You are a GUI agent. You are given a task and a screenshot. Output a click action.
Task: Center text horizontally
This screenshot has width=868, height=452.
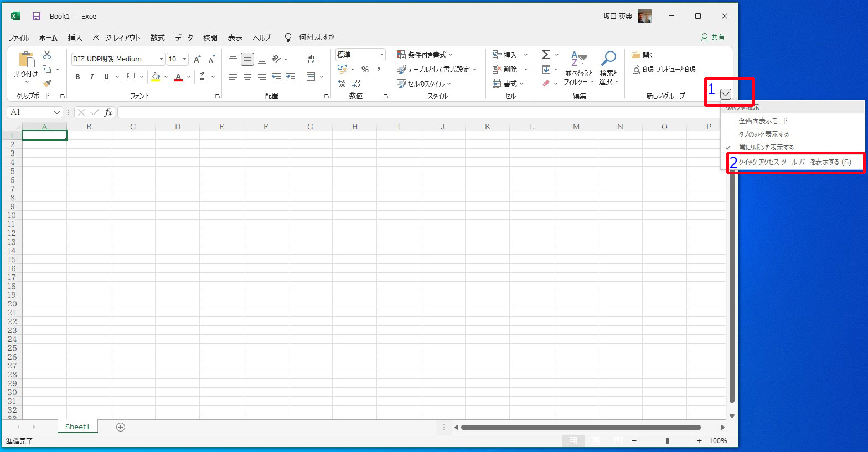pyautogui.click(x=247, y=77)
